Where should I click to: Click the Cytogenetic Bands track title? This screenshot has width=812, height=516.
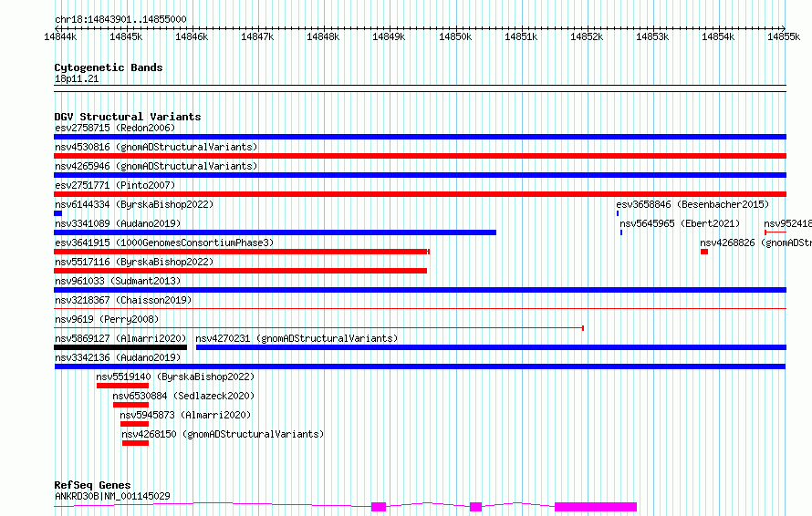point(109,67)
